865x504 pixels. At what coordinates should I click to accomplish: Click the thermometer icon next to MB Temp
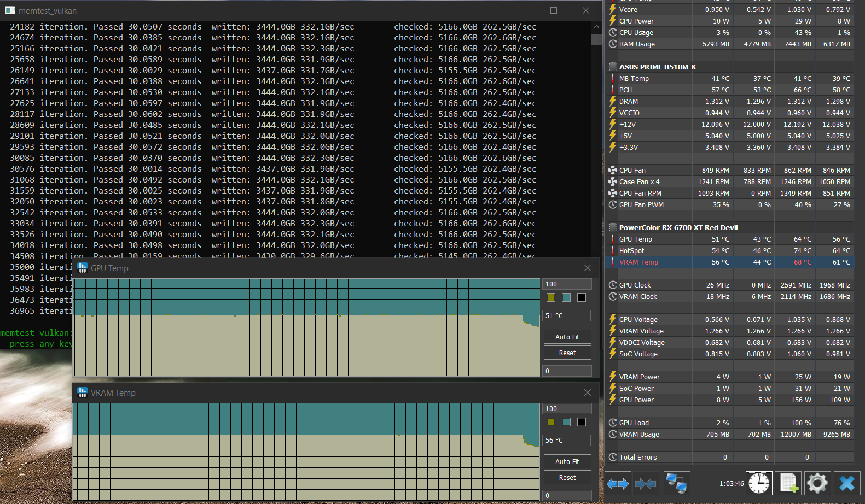613,78
